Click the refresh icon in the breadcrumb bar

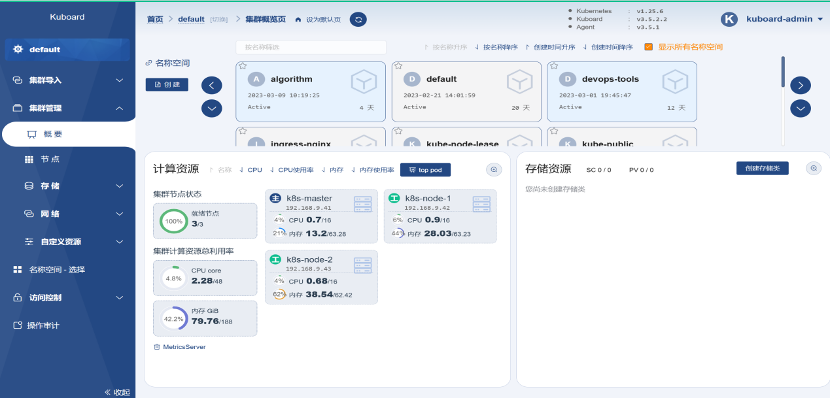pyautogui.click(x=358, y=20)
